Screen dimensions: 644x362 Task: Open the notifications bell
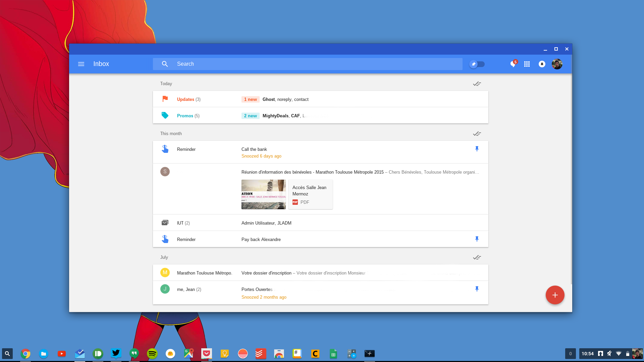[542, 64]
